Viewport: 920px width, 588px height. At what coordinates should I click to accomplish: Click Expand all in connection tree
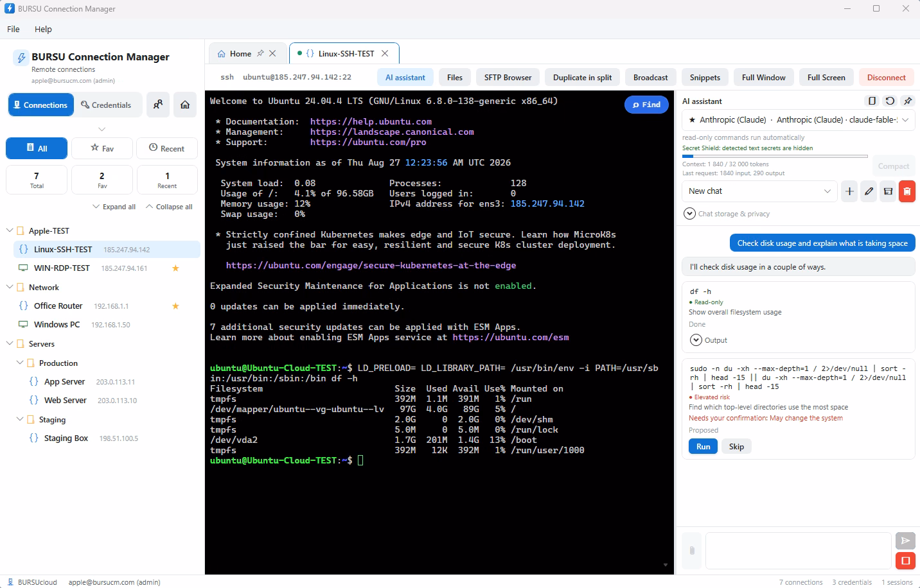(114, 207)
